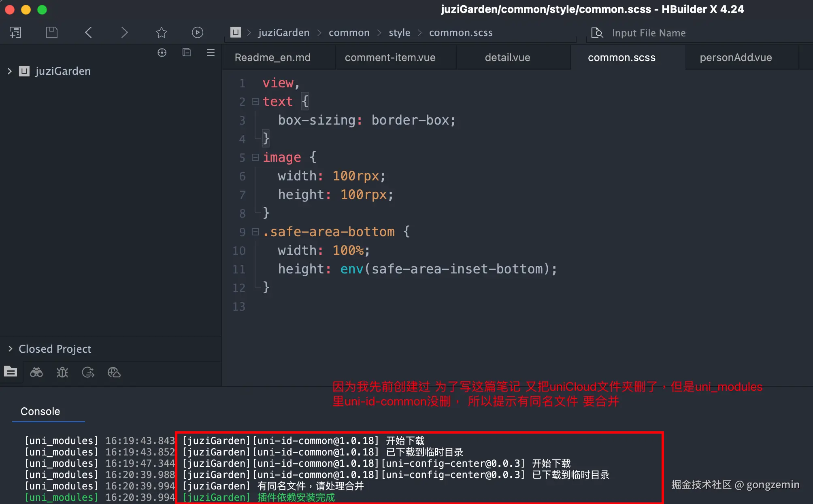
Task: Open the bug debug panel icon
Action: (x=62, y=372)
